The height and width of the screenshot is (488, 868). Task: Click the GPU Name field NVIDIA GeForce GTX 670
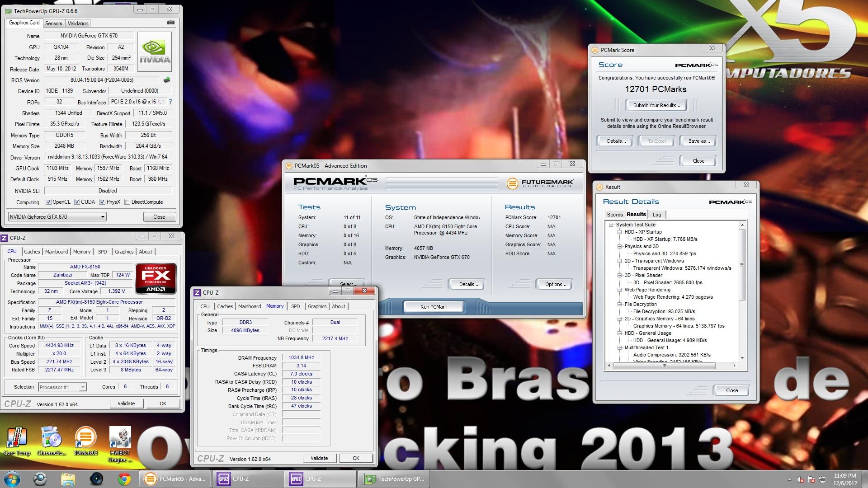[89, 36]
